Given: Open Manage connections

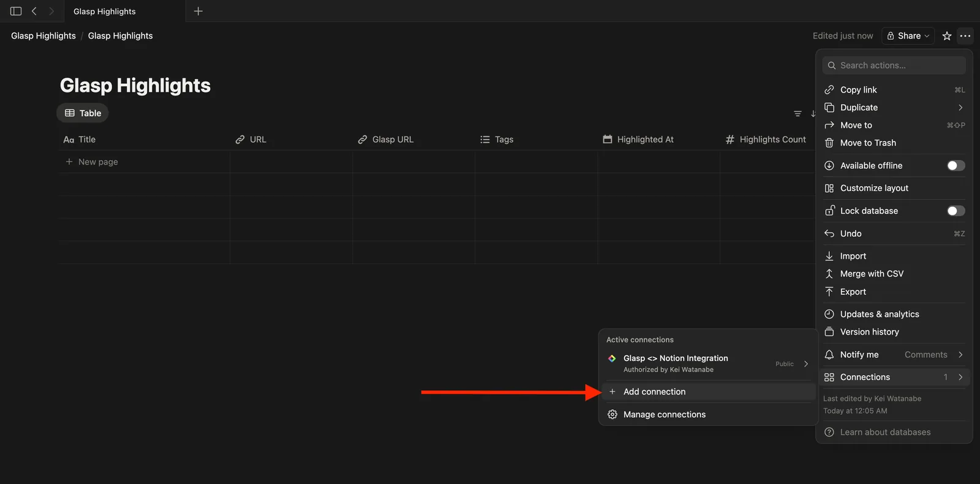Looking at the screenshot, I should coord(709,415).
